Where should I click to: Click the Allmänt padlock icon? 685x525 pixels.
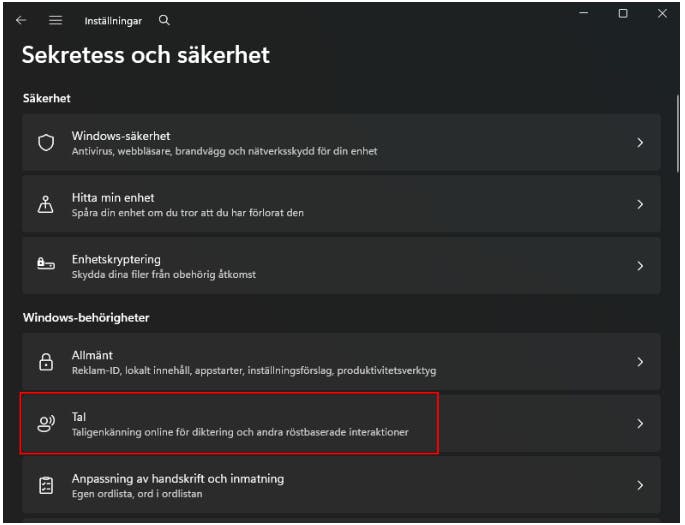coord(46,362)
